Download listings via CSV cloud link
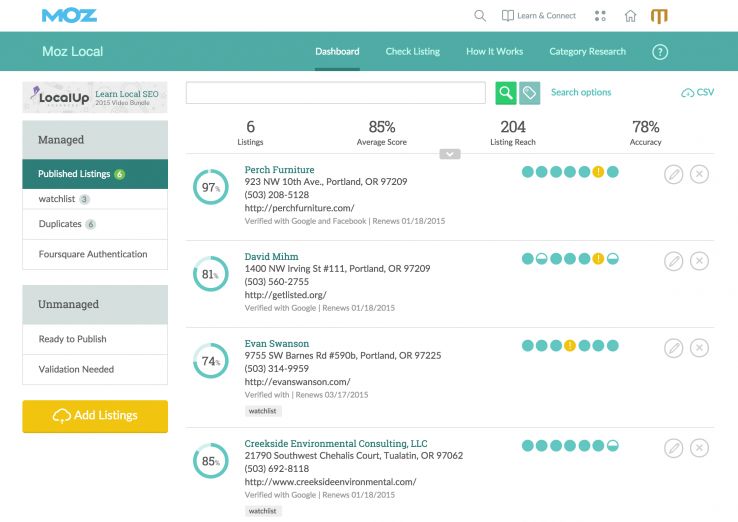Screen dimensions: 738x522 click(697, 92)
